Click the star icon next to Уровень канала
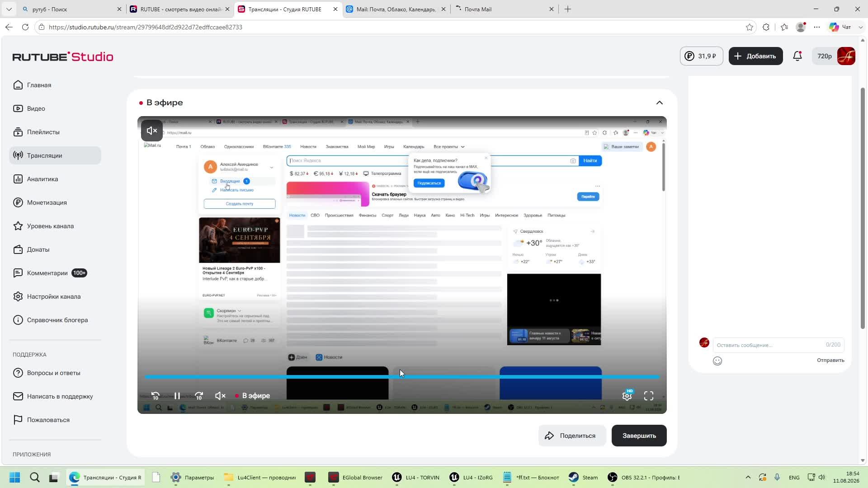 tap(18, 226)
